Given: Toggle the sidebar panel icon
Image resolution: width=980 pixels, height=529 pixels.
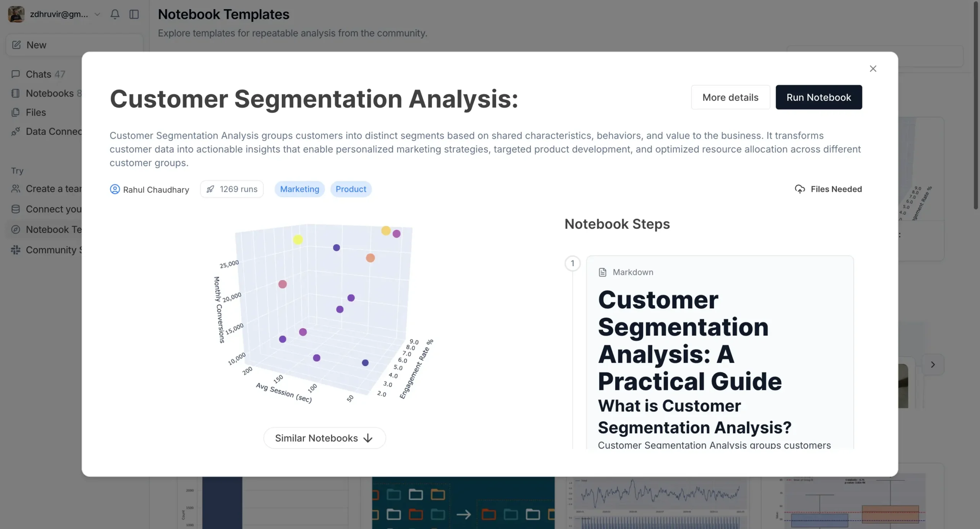Looking at the screenshot, I should [134, 14].
